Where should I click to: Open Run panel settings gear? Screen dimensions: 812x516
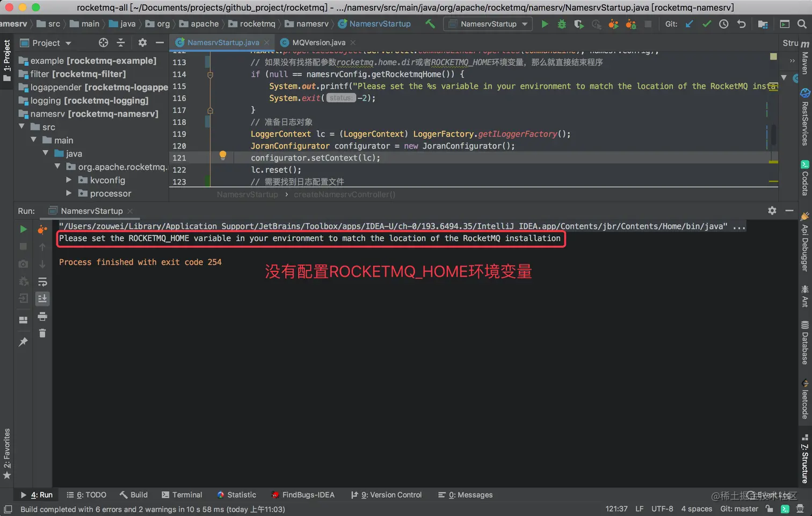pyautogui.click(x=772, y=211)
